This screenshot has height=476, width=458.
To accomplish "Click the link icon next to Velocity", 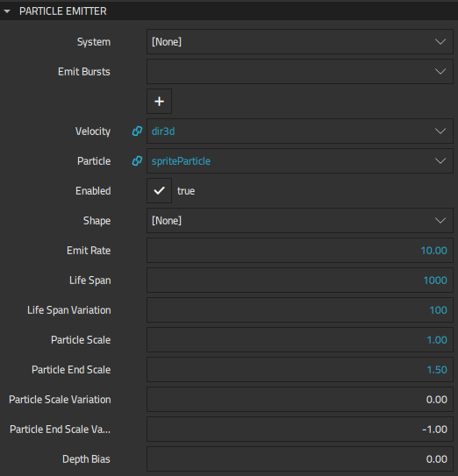I will pyautogui.click(x=137, y=131).
